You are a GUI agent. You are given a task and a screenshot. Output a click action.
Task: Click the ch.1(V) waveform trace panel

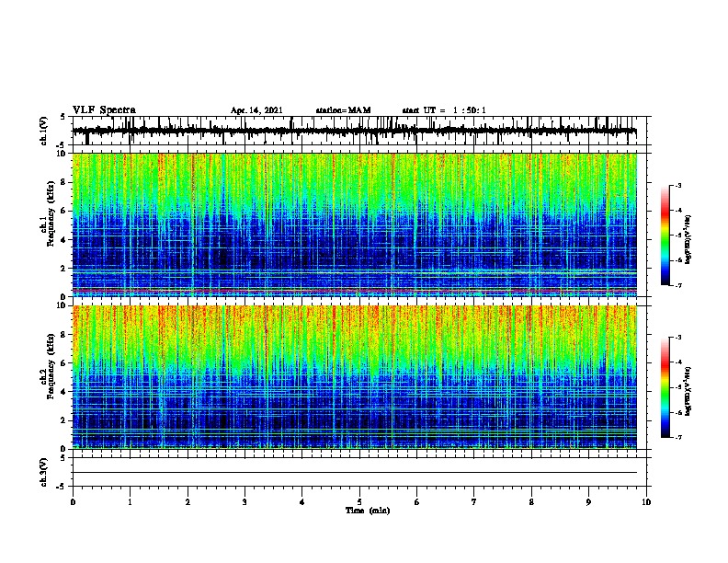click(x=359, y=131)
